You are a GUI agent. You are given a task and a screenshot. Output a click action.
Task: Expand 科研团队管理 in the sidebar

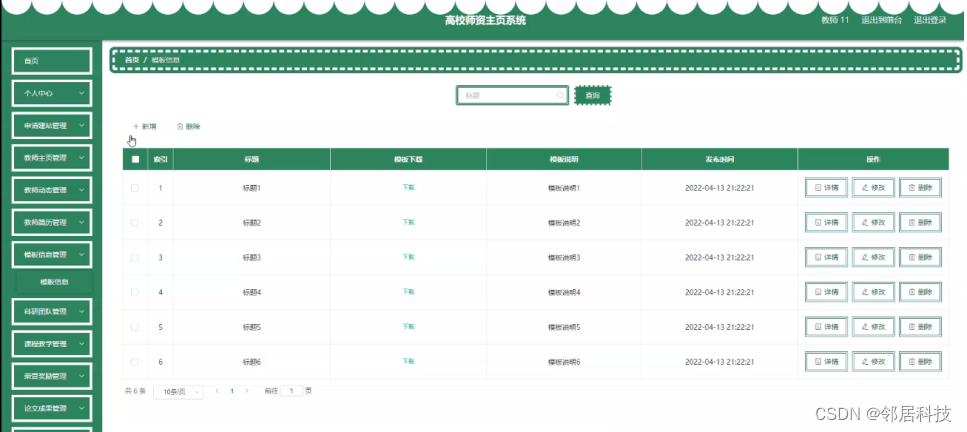tap(52, 312)
